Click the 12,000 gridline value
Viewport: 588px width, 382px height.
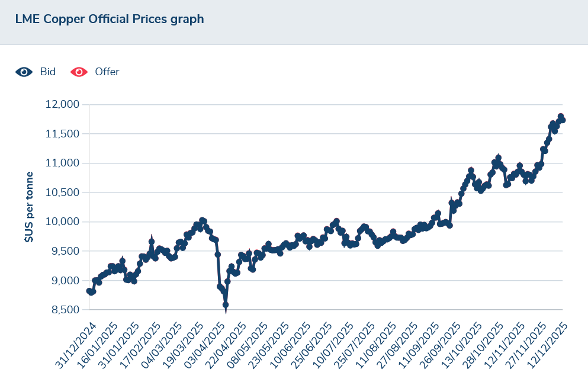coord(63,104)
